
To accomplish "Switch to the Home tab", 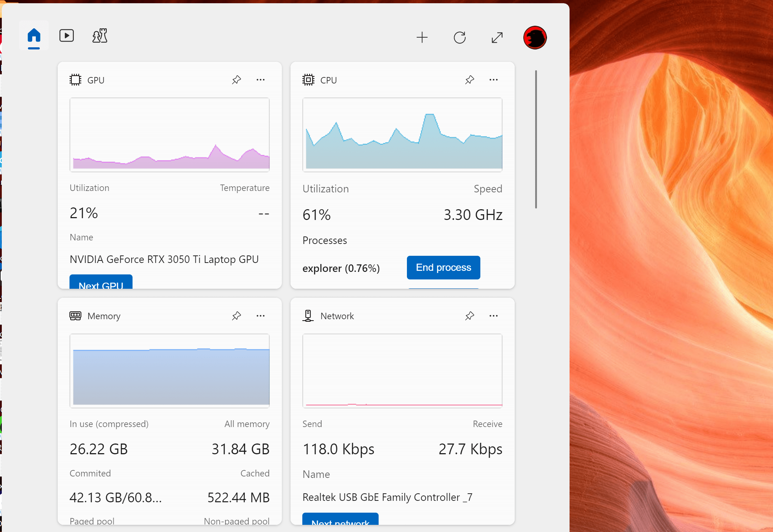I will (34, 35).
